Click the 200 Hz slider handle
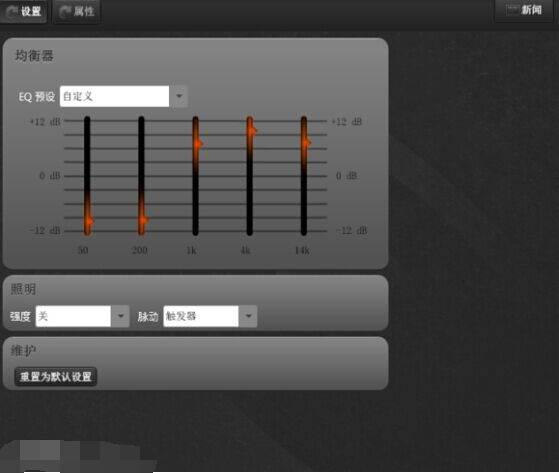This screenshot has width=559, height=473. click(143, 220)
